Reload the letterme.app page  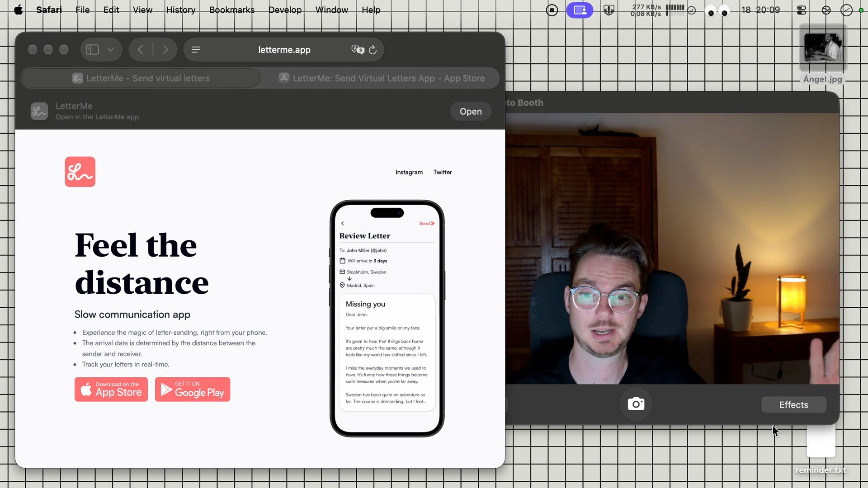[373, 50]
